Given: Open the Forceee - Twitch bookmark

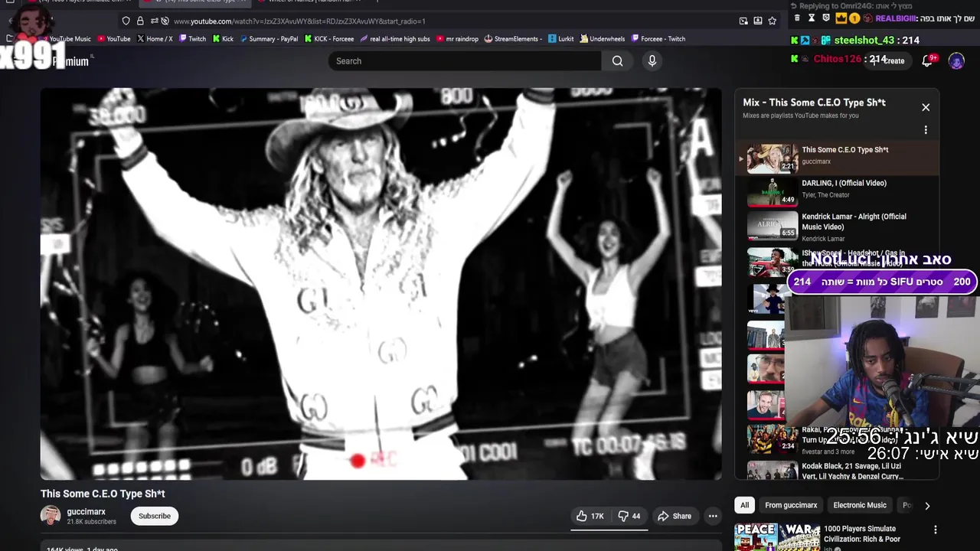Looking at the screenshot, I should (658, 39).
